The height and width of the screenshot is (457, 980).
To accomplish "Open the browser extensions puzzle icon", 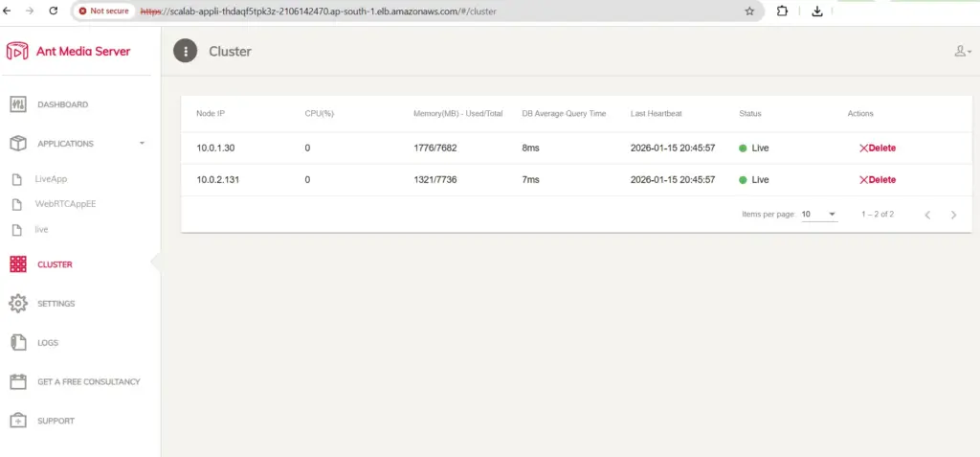I will point(782,11).
